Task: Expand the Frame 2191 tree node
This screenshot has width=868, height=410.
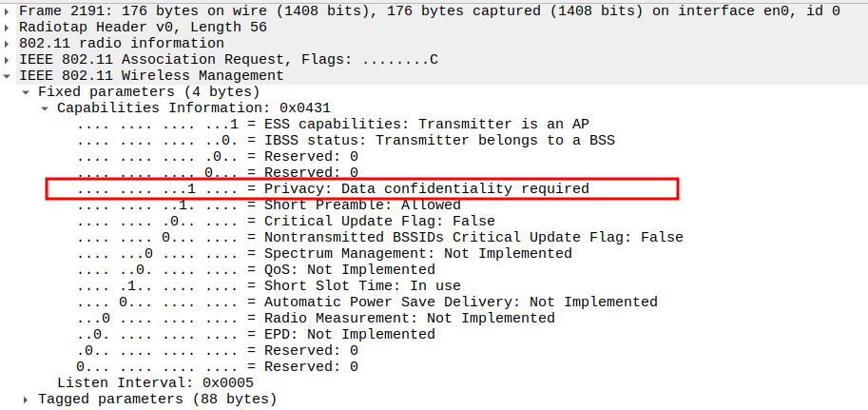Action: (x=8, y=11)
